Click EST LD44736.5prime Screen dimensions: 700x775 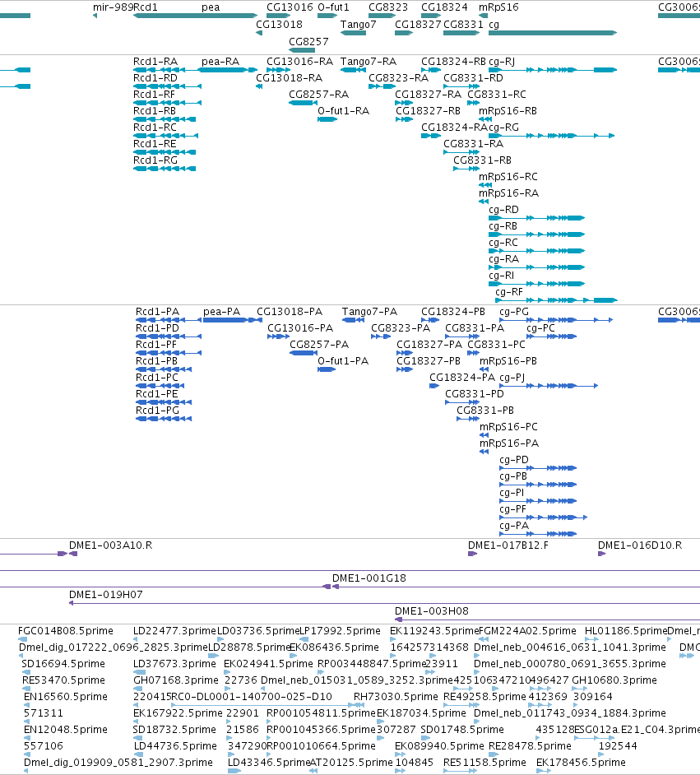click(x=175, y=746)
